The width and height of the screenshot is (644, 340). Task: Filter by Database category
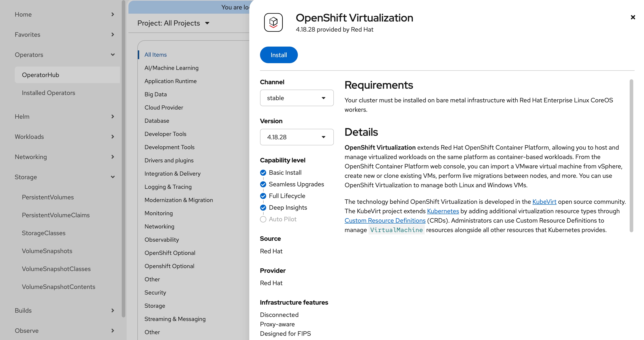[x=157, y=121]
